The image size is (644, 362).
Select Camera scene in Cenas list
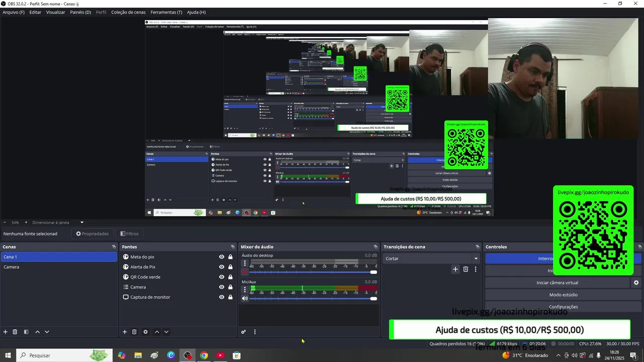(59, 267)
